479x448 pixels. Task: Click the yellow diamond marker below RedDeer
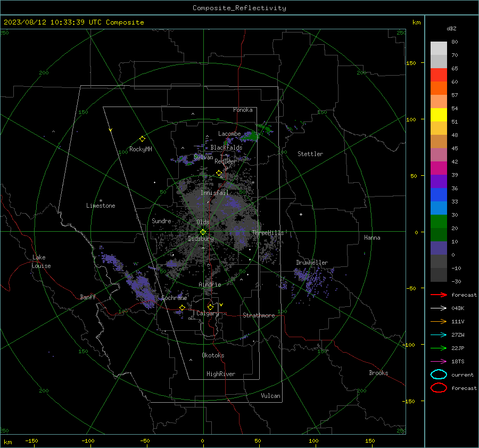click(219, 173)
